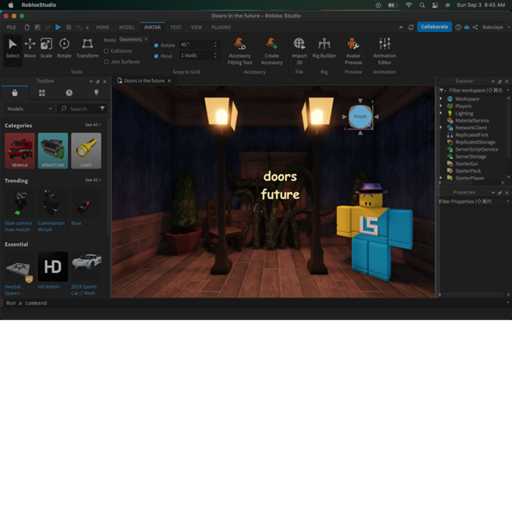The height and width of the screenshot is (512, 512).
Task: Open the Toolbox inventory tab
Action: [x=42, y=93]
